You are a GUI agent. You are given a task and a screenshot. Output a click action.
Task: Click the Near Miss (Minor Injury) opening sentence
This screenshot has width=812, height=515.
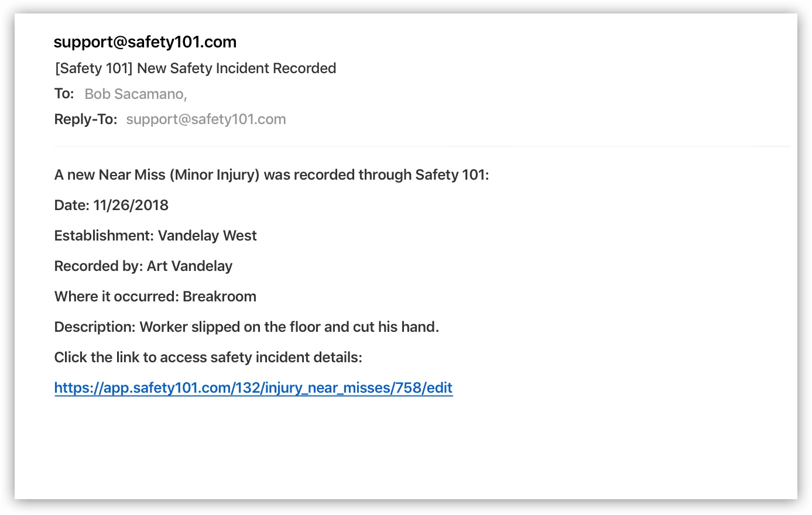272,175
